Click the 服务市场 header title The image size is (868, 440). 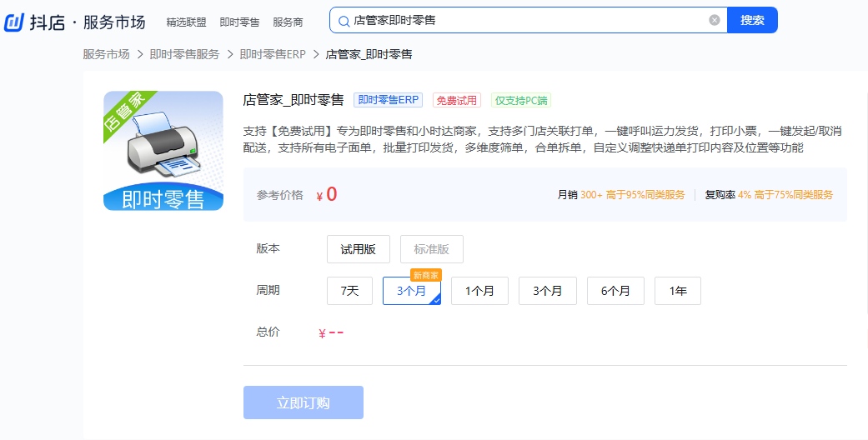point(114,22)
